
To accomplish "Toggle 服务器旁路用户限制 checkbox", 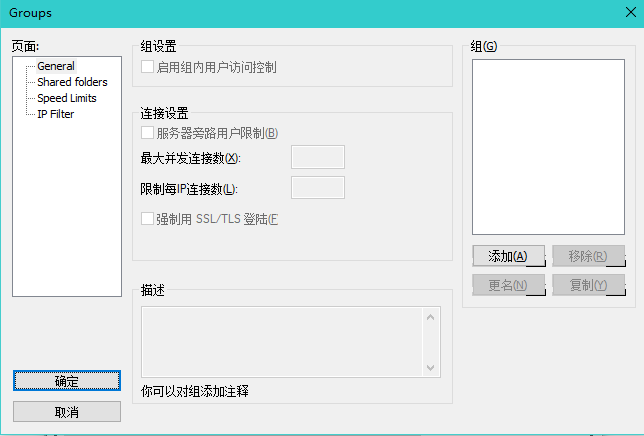I will coord(148,133).
